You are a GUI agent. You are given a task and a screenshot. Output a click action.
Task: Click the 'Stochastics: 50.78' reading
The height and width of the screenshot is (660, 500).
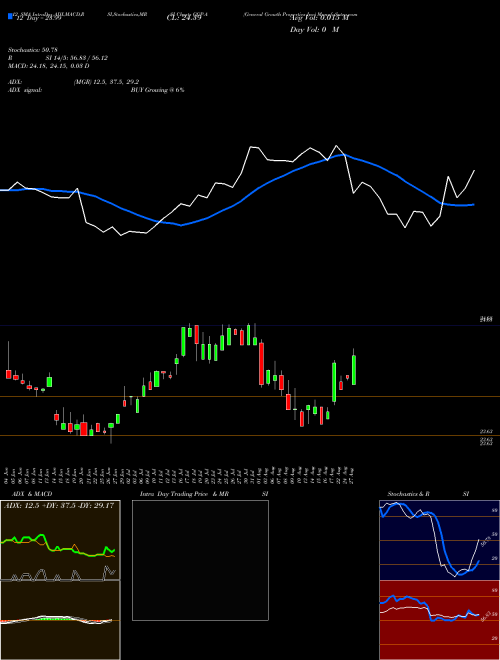tap(32, 50)
